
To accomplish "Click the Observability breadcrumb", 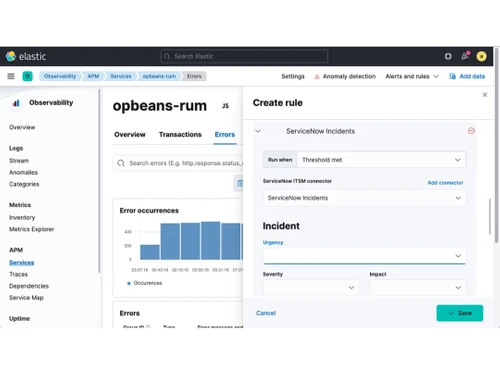I will 60,76.
